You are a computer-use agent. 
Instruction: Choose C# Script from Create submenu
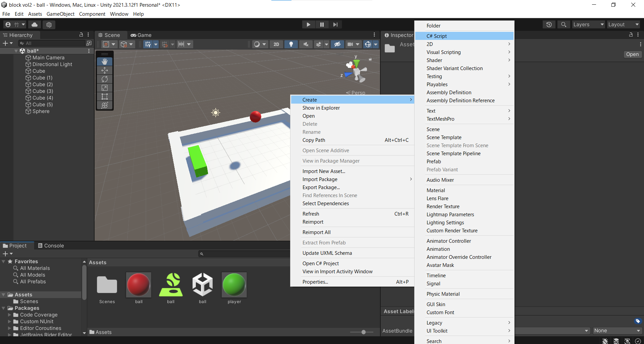(464, 36)
